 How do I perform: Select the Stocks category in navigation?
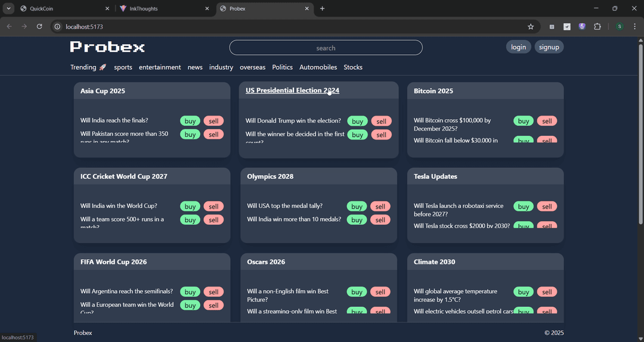[353, 67]
